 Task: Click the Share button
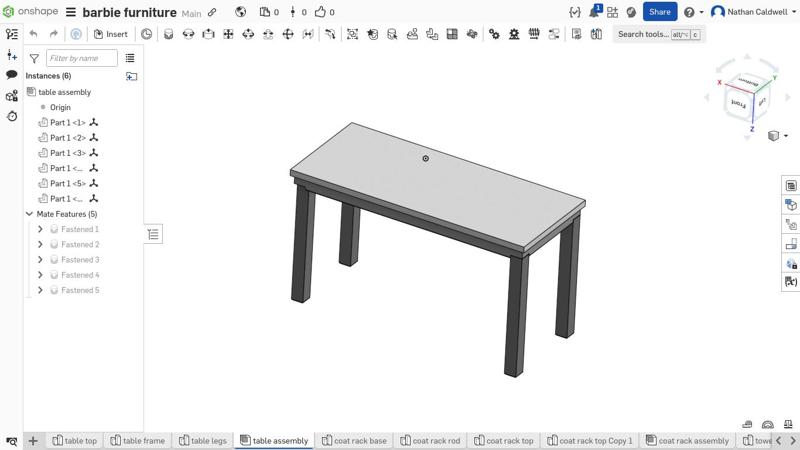click(x=660, y=12)
